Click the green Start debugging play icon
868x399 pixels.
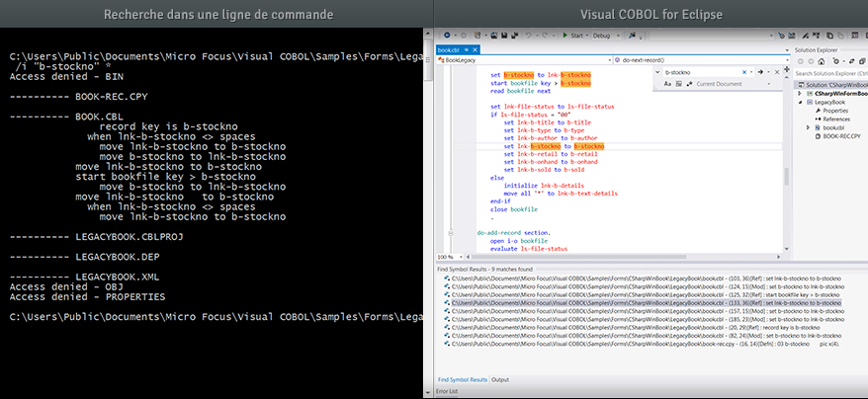pyautogui.click(x=565, y=36)
